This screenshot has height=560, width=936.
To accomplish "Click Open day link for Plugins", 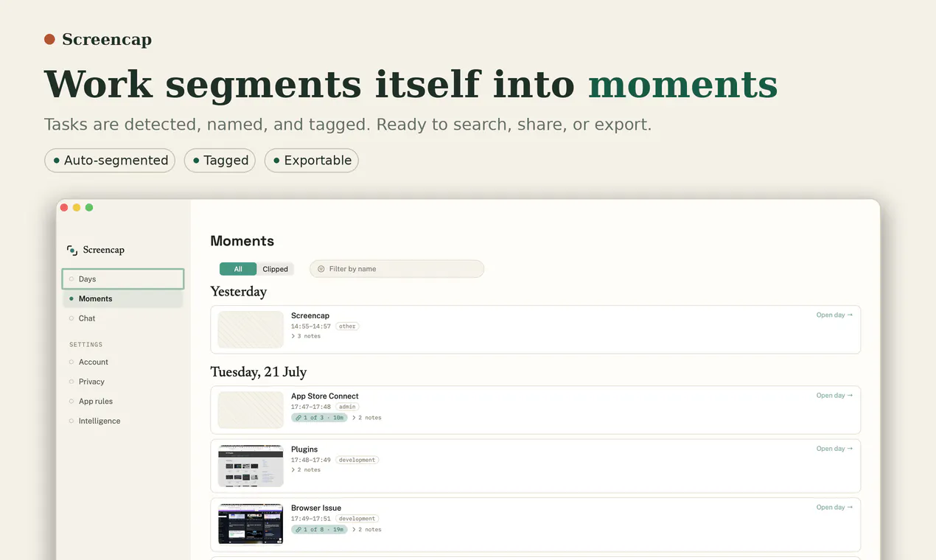I will click(x=834, y=449).
